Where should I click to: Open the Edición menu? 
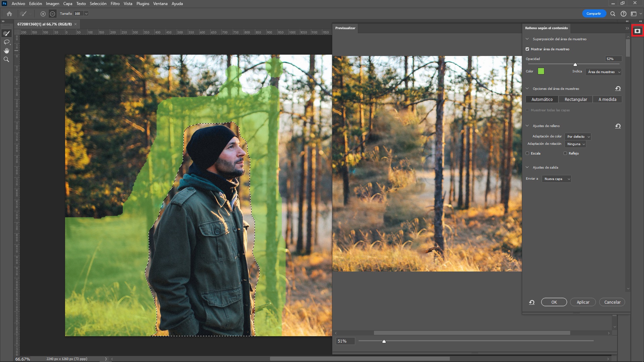(x=36, y=4)
